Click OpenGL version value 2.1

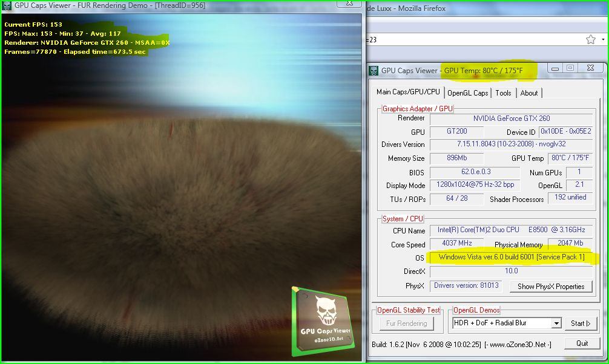tap(579, 184)
